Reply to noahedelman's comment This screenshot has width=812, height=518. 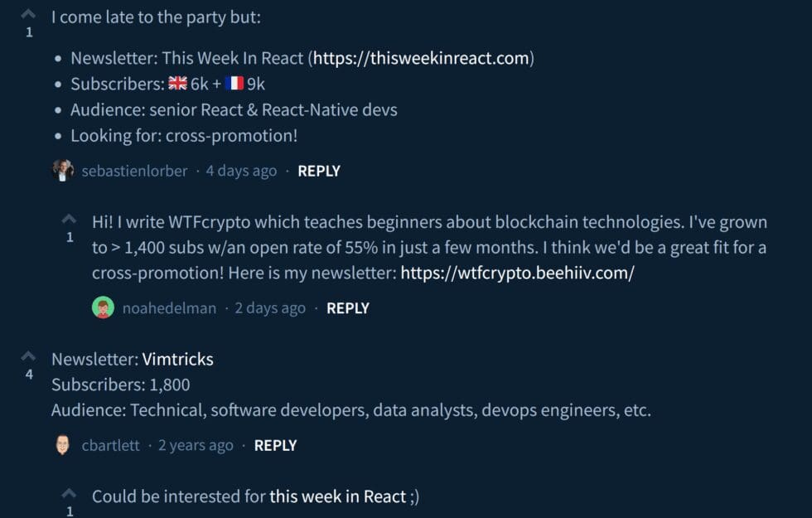coord(348,308)
